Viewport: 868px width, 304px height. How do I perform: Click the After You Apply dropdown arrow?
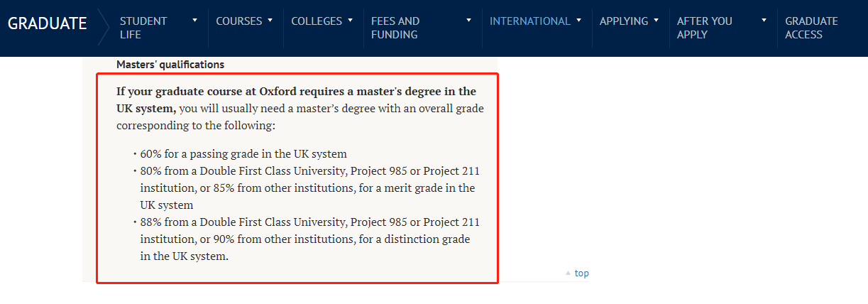click(x=764, y=21)
